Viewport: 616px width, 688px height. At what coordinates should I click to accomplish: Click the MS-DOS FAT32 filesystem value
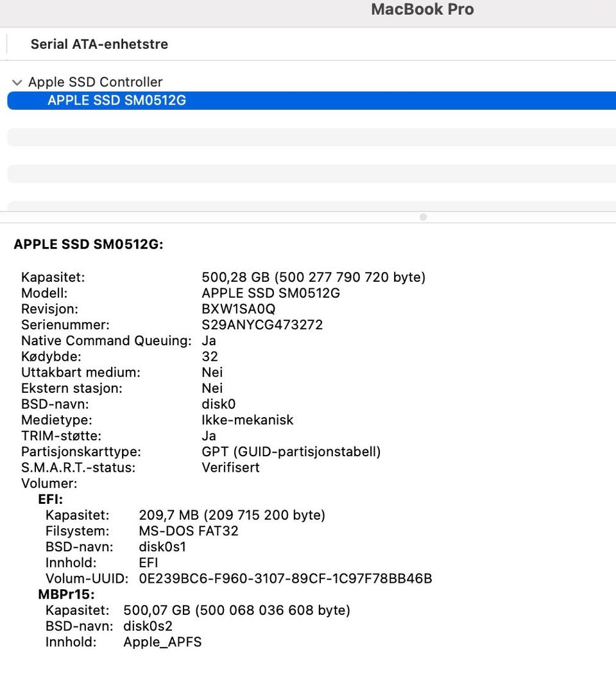[189, 531]
